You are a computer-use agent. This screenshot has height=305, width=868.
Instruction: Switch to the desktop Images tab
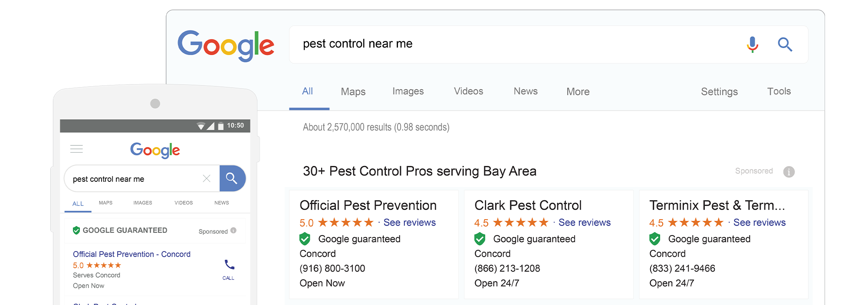pos(408,91)
